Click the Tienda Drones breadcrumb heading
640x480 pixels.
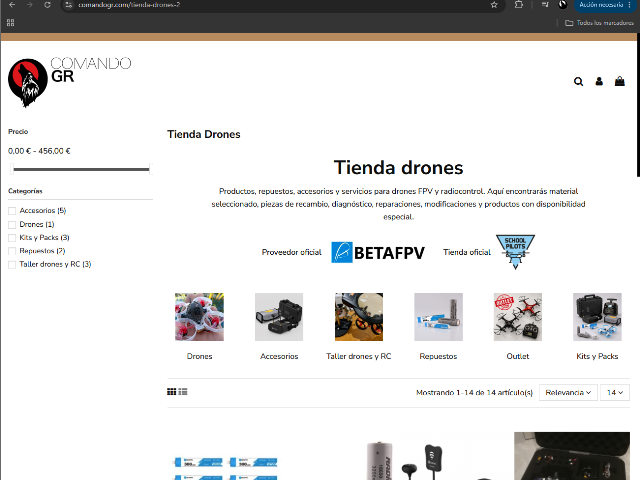(x=204, y=134)
